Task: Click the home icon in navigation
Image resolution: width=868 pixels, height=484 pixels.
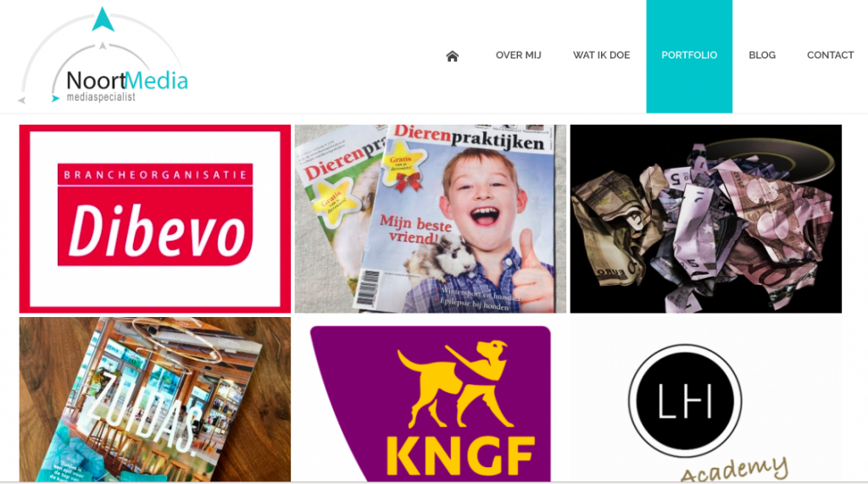Action: click(x=453, y=56)
